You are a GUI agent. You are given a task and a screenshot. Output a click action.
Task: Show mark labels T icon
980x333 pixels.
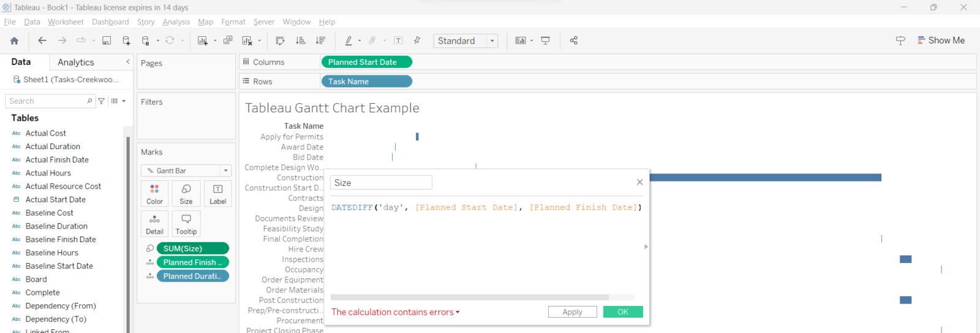click(399, 40)
